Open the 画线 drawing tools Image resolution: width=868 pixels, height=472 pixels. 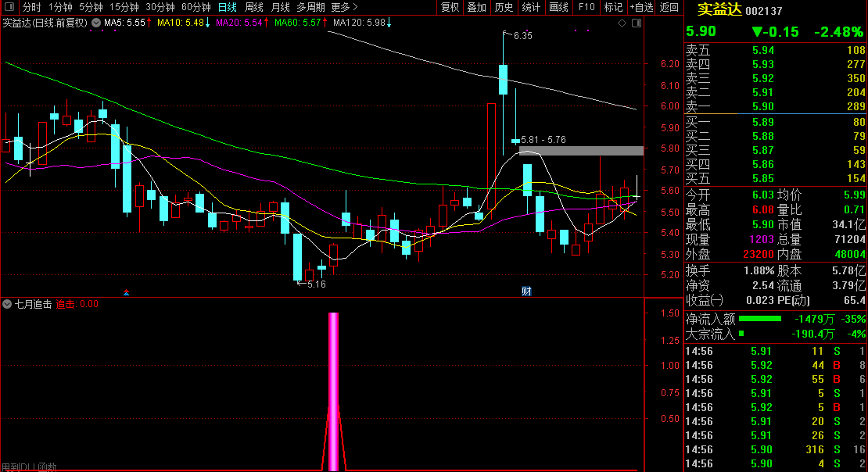pos(558,7)
